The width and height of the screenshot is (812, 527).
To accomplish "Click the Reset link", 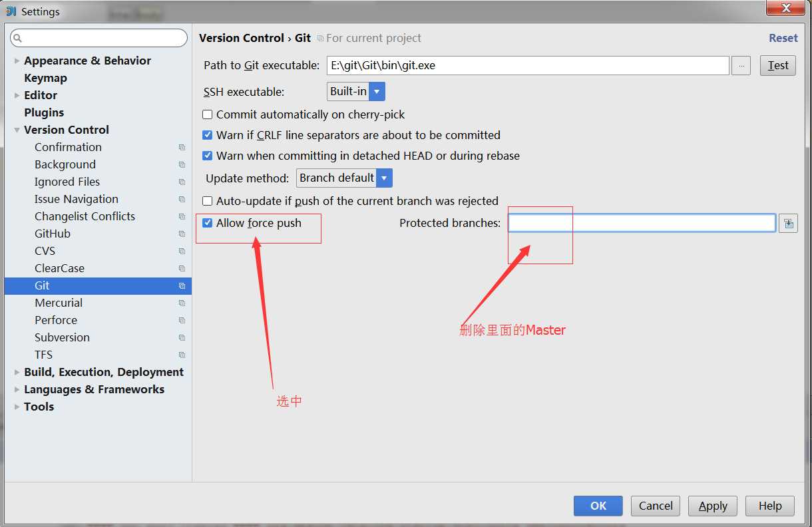I will pyautogui.click(x=783, y=38).
